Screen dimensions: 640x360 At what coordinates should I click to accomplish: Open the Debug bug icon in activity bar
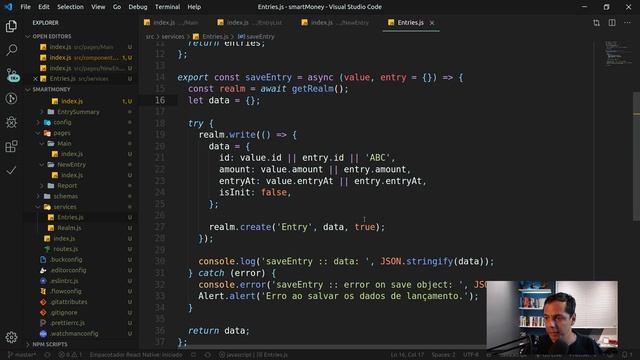[11, 122]
